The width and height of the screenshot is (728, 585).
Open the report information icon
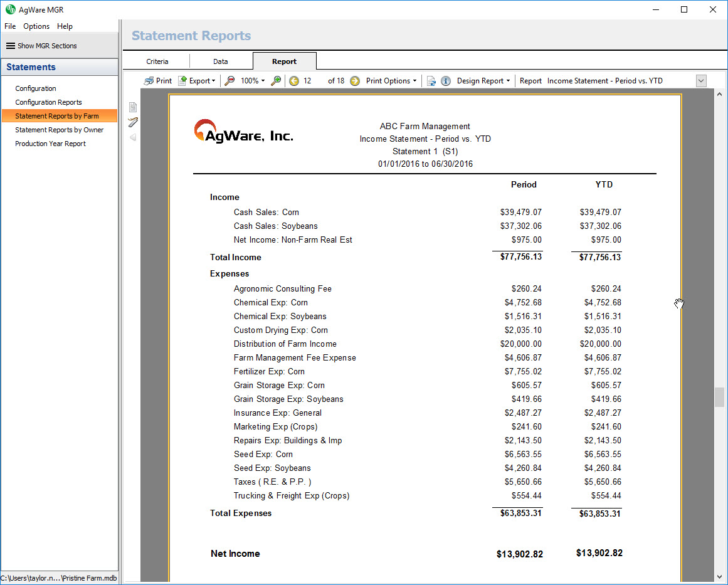pyautogui.click(x=446, y=81)
